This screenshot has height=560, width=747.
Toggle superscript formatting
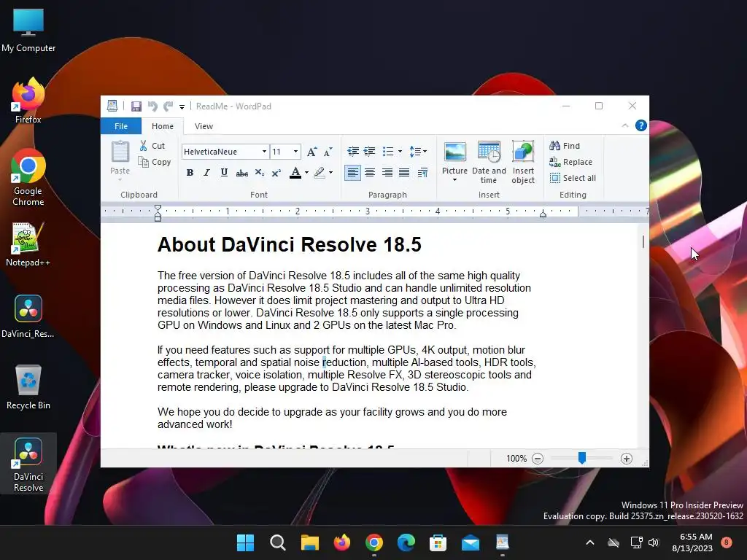click(276, 172)
